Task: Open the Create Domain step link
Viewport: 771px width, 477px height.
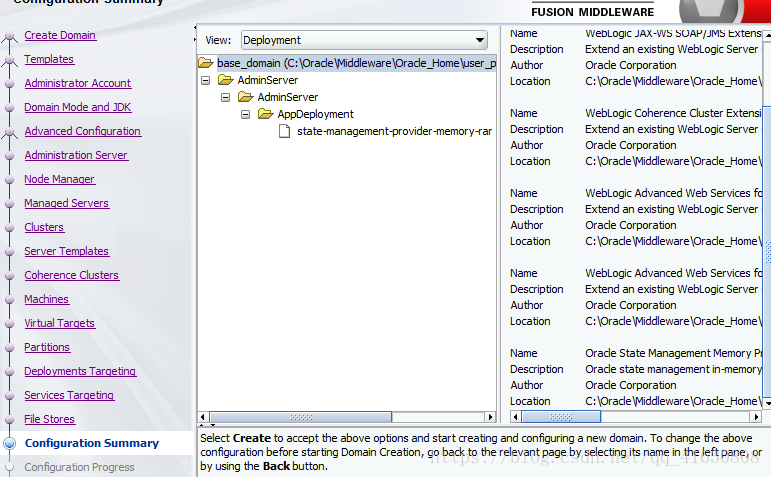Action: pyautogui.click(x=60, y=35)
